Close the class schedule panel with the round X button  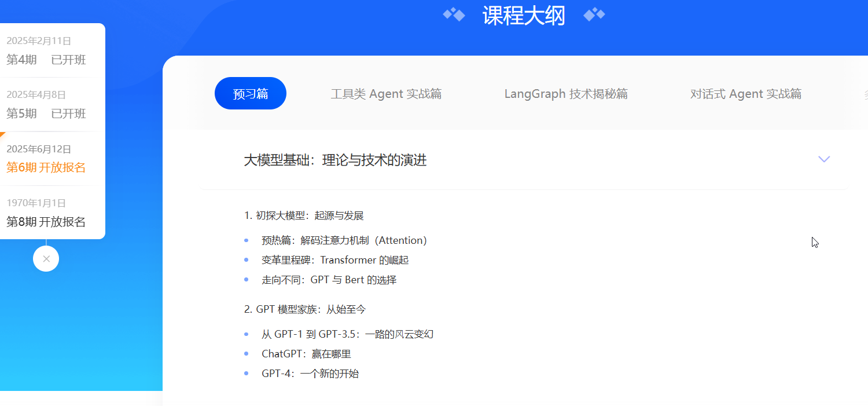point(46,259)
